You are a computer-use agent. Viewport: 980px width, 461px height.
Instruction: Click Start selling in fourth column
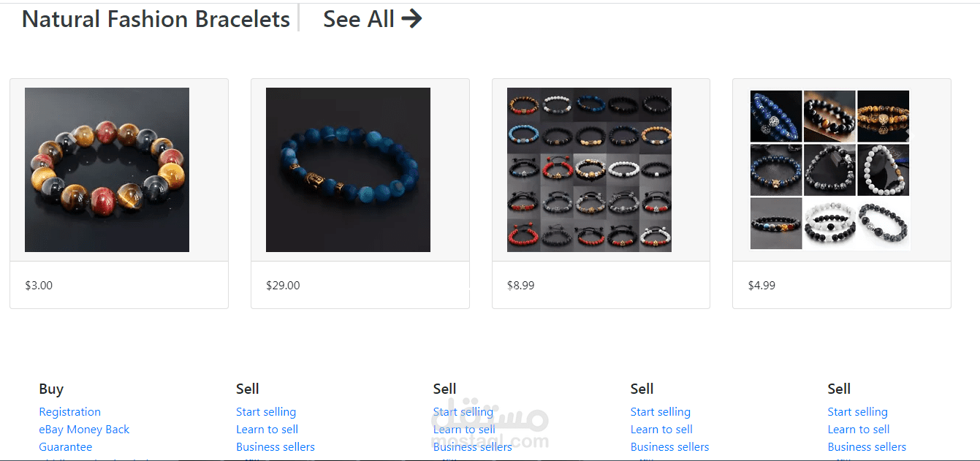(661, 412)
